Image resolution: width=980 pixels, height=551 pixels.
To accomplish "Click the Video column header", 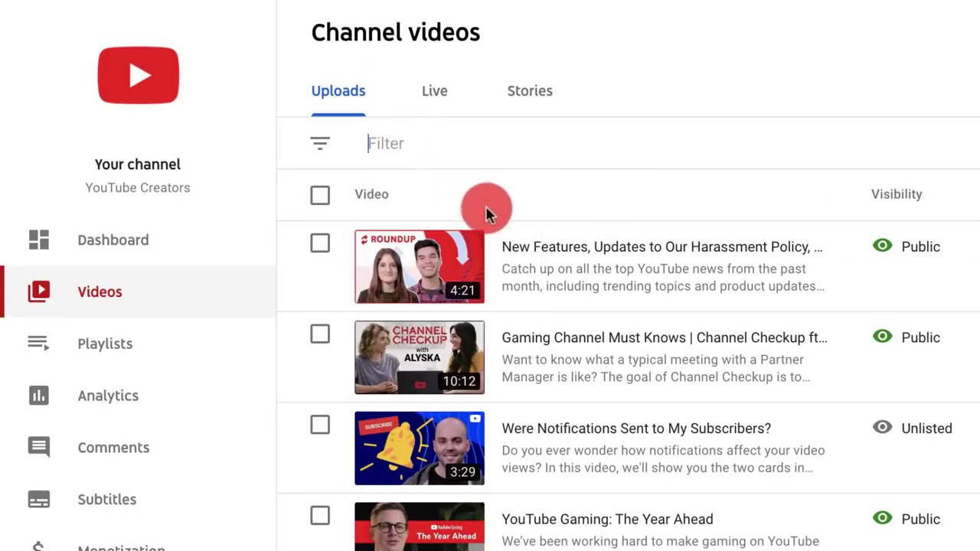I will (371, 194).
